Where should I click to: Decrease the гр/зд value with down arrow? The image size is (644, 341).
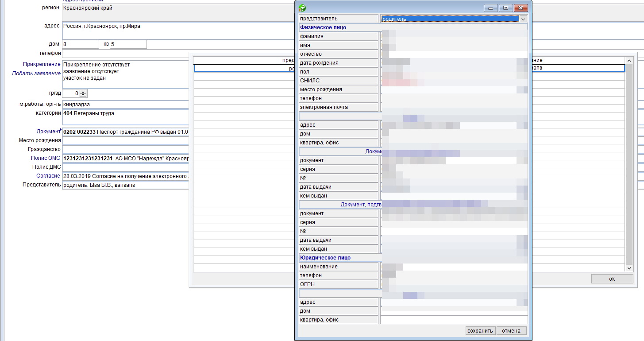click(x=84, y=95)
